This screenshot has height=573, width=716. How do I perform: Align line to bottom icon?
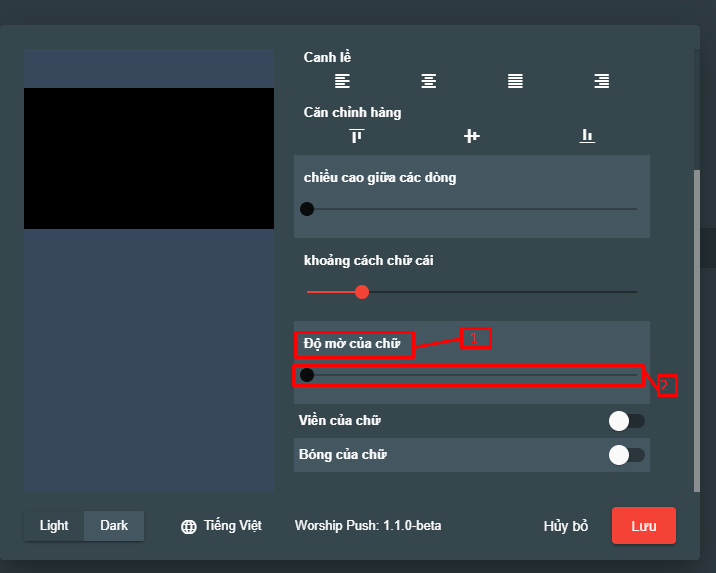click(x=587, y=136)
